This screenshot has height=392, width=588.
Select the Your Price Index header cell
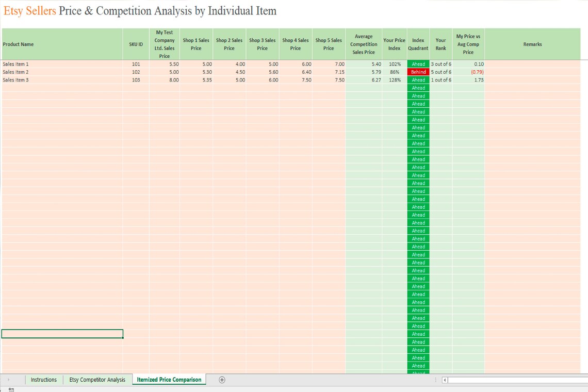(x=394, y=44)
